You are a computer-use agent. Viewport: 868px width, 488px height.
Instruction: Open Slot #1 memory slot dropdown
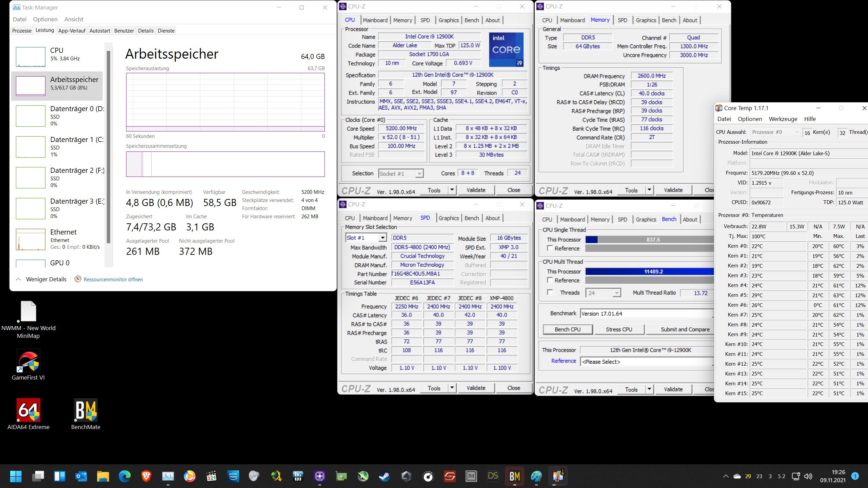382,238
